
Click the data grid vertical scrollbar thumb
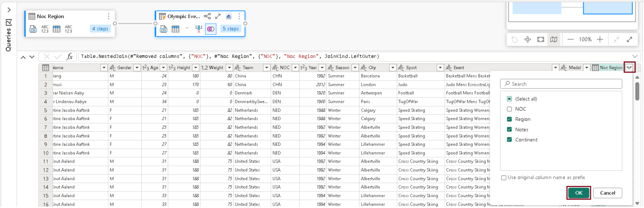coord(637,91)
